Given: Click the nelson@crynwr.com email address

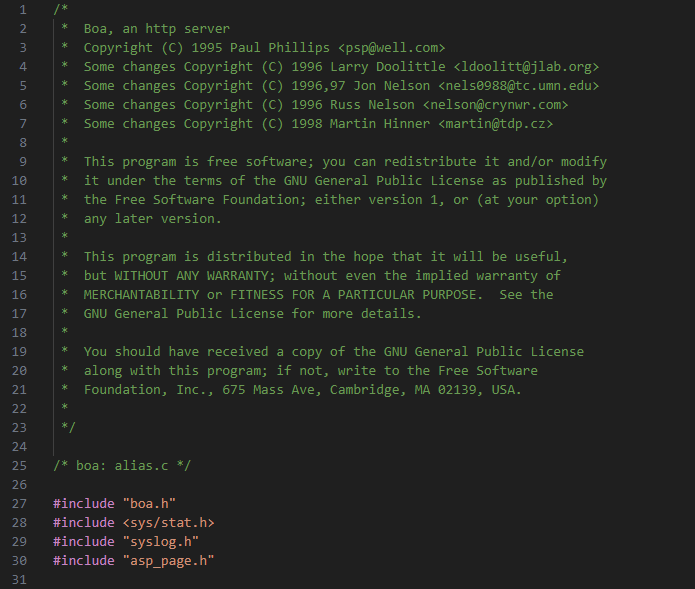Looking at the screenshot, I should pyautogui.click(x=494, y=105).
